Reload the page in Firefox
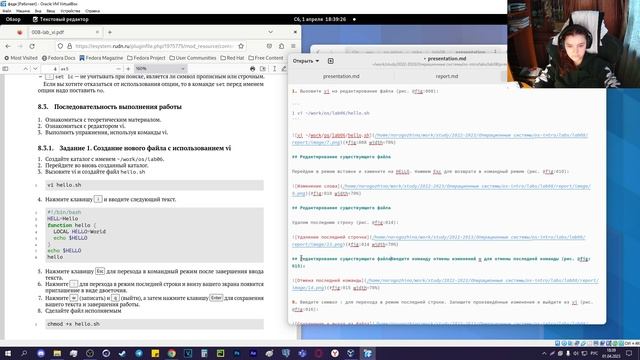Viewport: 640px width, 360px height. (32, 46)
